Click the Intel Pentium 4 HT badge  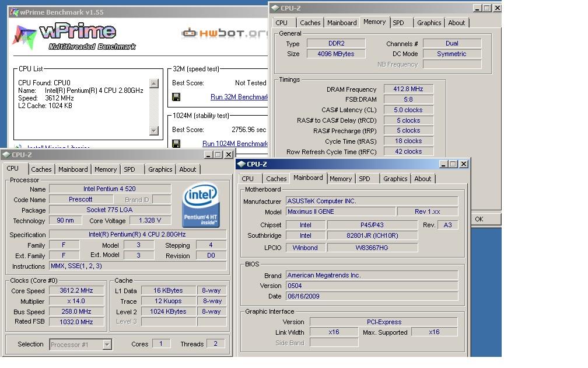click(201, 205)
